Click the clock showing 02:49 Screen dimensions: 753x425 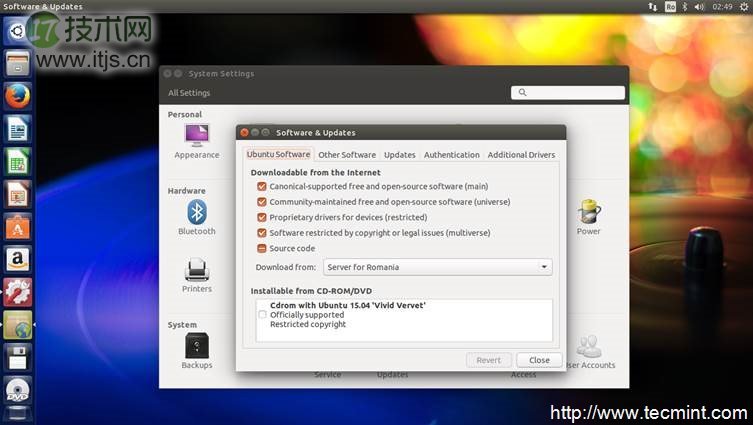[x=722, y=7]
